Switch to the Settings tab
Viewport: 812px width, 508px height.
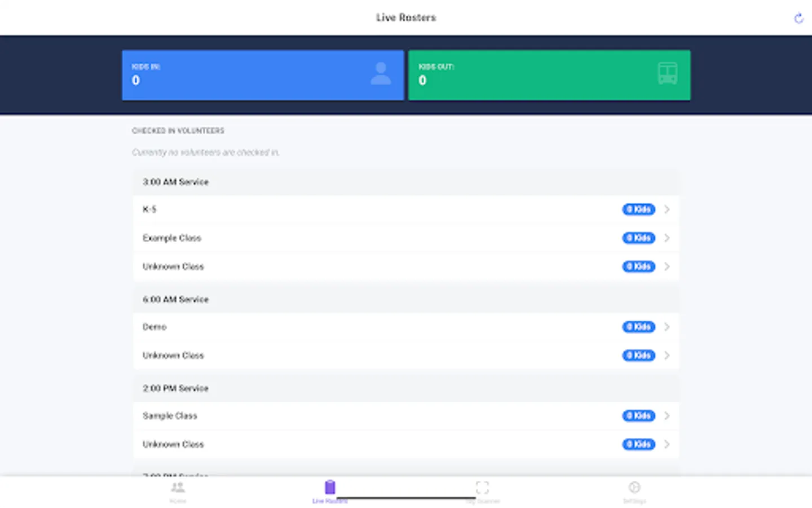click(634, 491)
